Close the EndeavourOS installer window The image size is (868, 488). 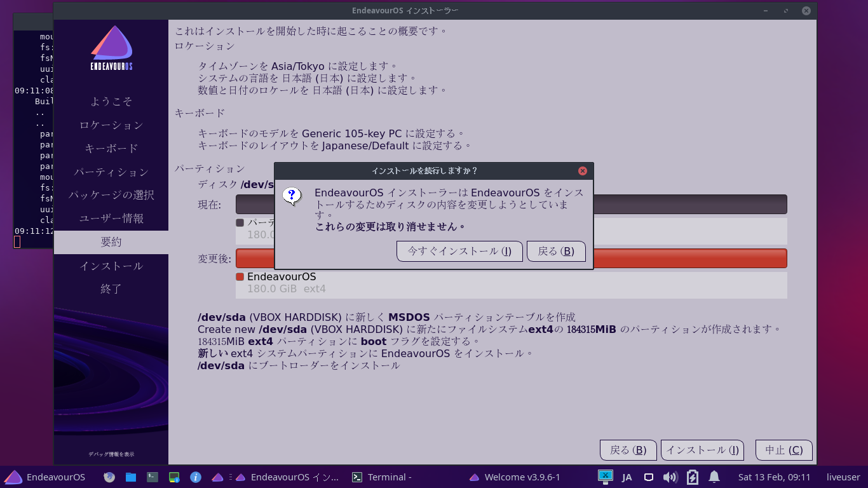[x=806, y=11]
